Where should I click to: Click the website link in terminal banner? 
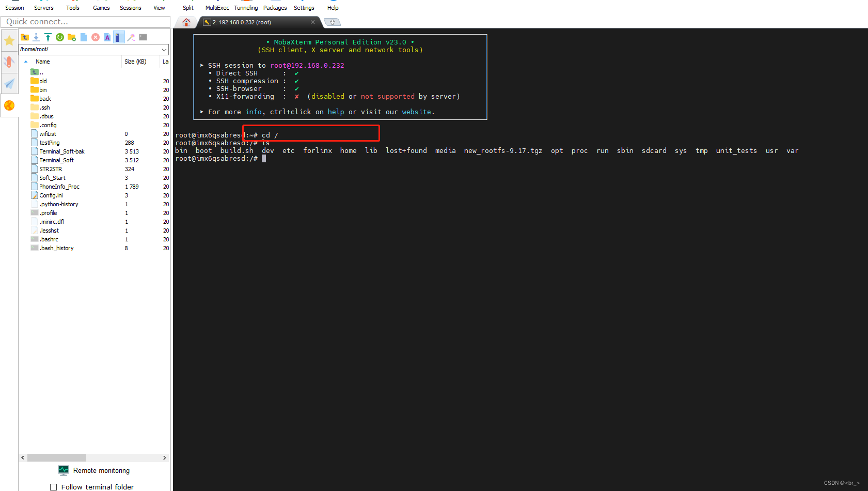(417, 112)
